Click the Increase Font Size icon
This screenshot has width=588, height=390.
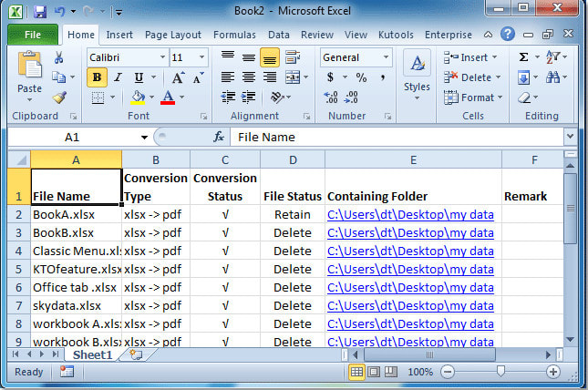(178, 77)
